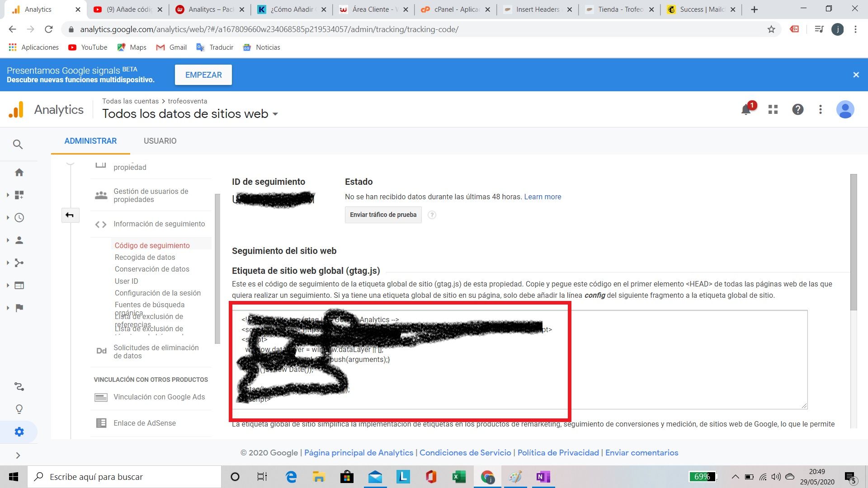Click the admin menu column scrollbar
868x488 pixels.
[x=217, y=269]
